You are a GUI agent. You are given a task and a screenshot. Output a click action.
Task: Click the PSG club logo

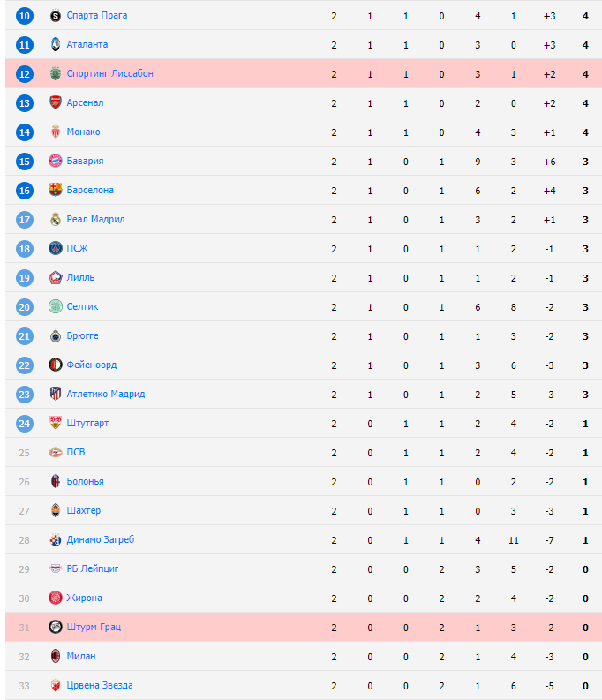point(56,249)
